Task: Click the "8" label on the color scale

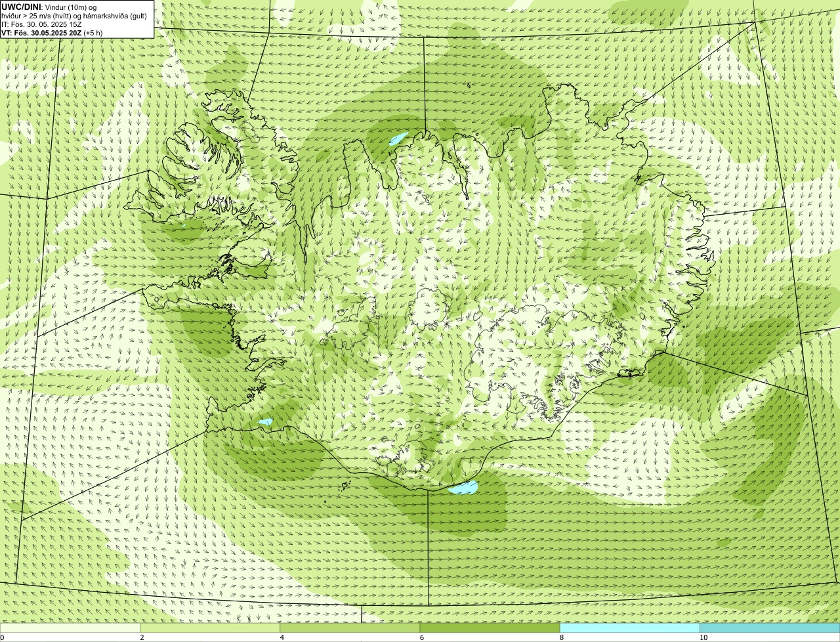Action: pos(562,637)
